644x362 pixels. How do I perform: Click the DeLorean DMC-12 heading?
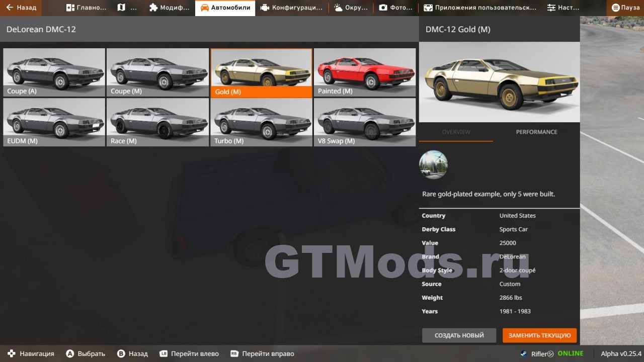[41, 29]
